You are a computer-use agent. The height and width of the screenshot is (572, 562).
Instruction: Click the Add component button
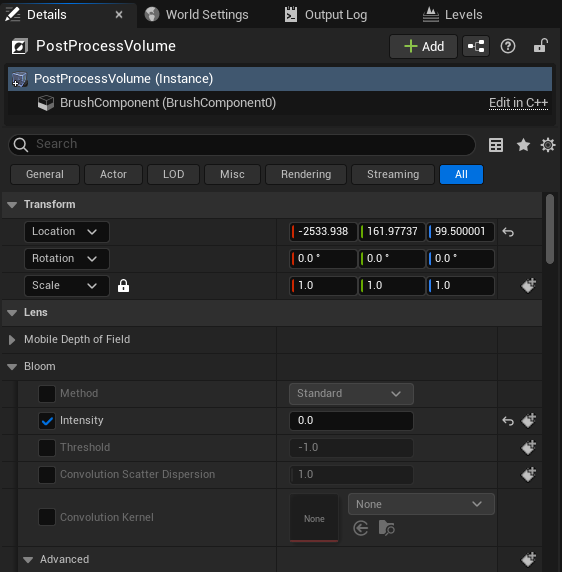coord(423,46)
